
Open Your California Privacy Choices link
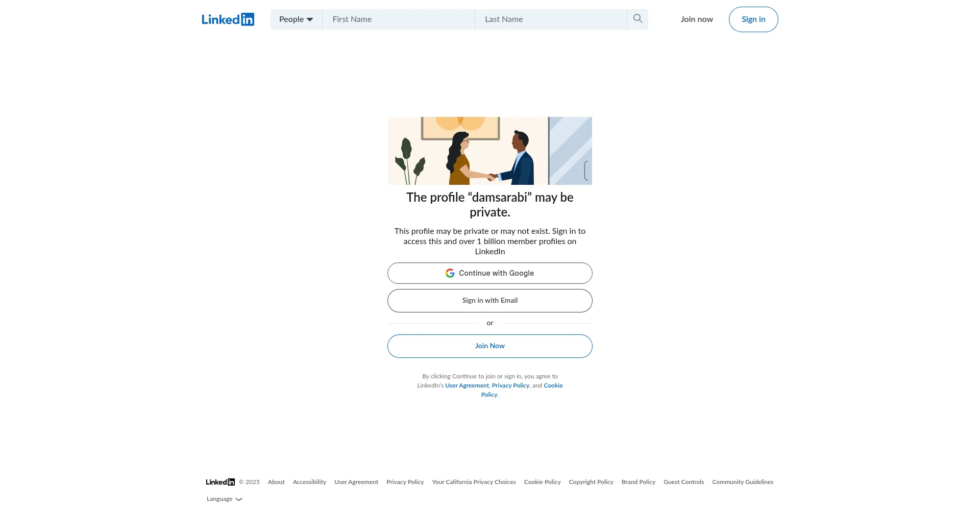pos(473,482)
